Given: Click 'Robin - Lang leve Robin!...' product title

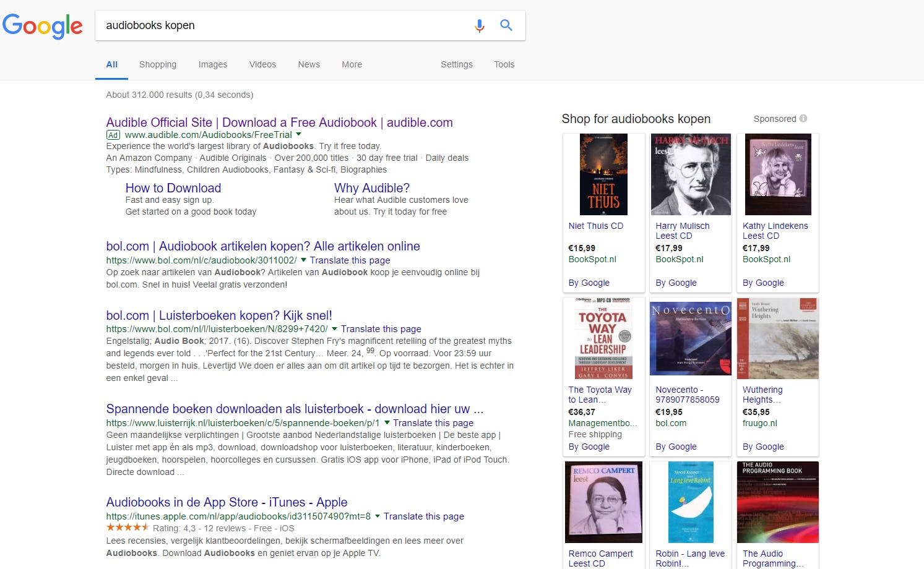Looking at the screenshot, I should pos(690,558).
